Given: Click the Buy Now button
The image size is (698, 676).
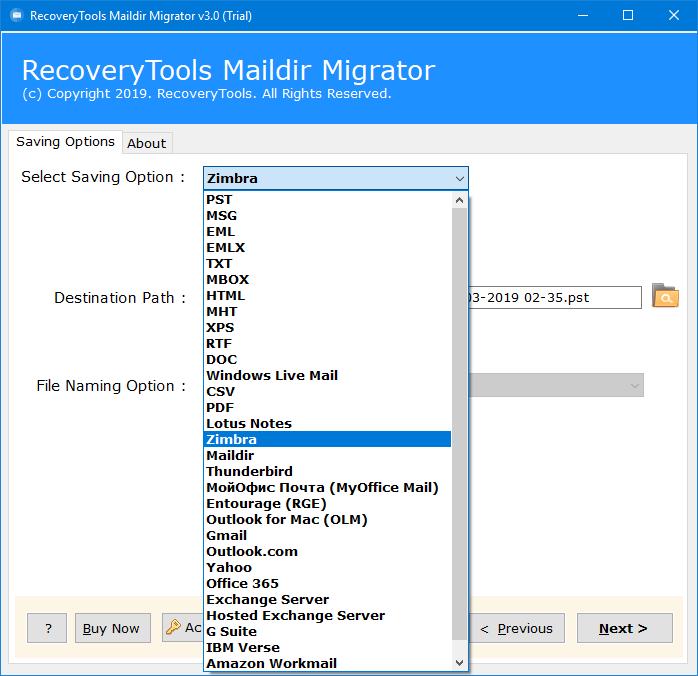Looking at the screenshot, I should coord(113,628).
